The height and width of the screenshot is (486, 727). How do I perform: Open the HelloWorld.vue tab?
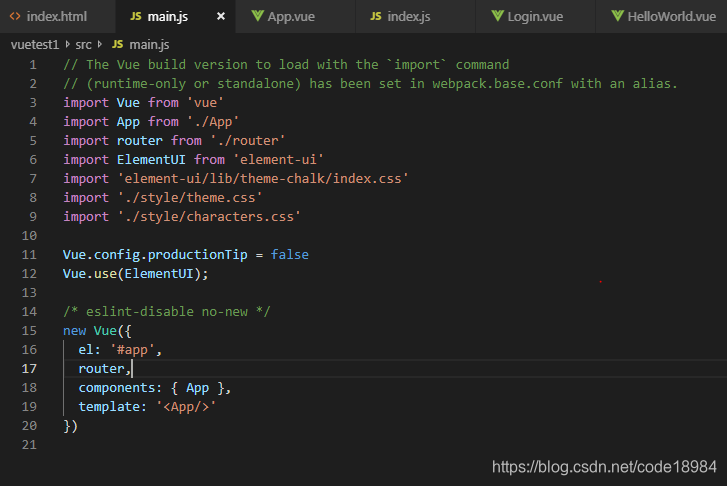(x=662, y=16)
